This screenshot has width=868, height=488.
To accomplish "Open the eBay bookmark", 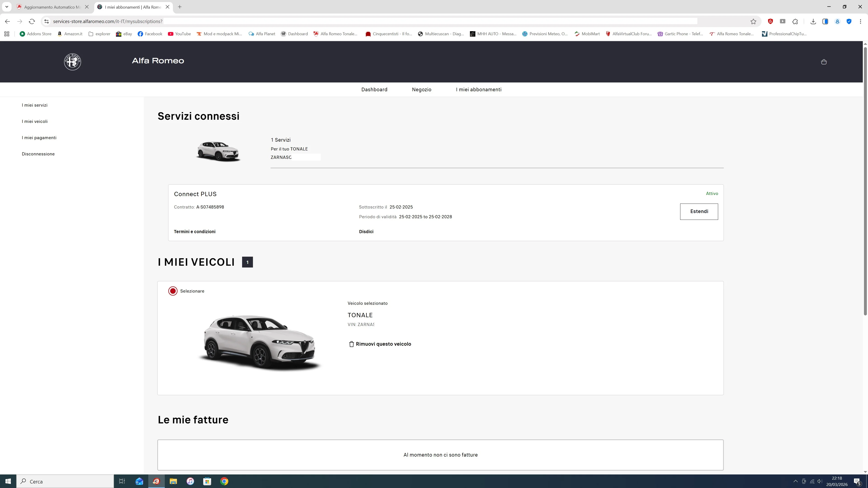I will point(124,34).
